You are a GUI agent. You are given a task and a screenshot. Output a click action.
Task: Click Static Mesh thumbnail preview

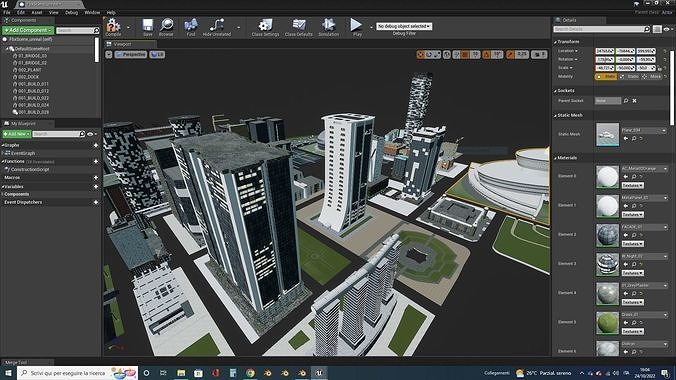tap(607, 134)
